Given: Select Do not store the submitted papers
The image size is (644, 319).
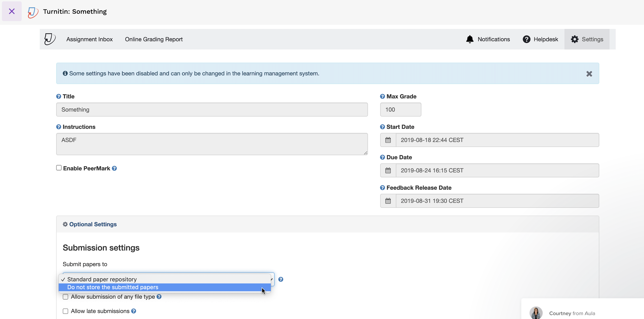Looking at the screenshot, I should 164,287.
